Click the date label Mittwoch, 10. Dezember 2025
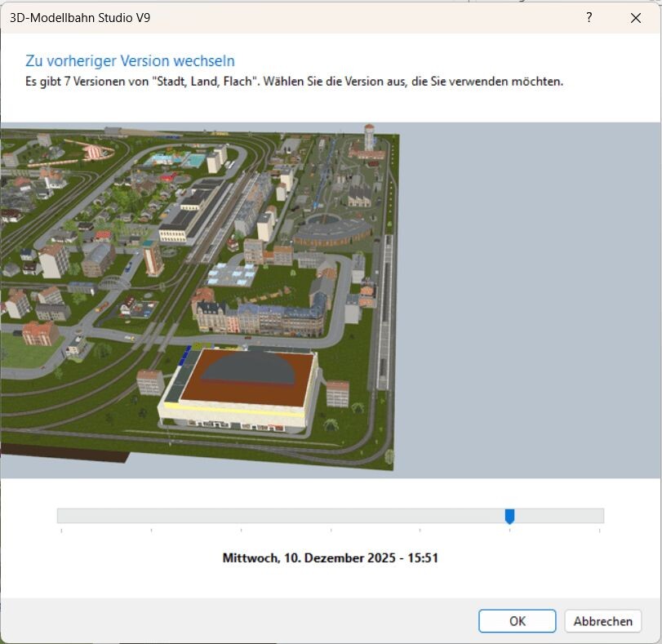This screenshot has width=662, height=644. (331, 558)
